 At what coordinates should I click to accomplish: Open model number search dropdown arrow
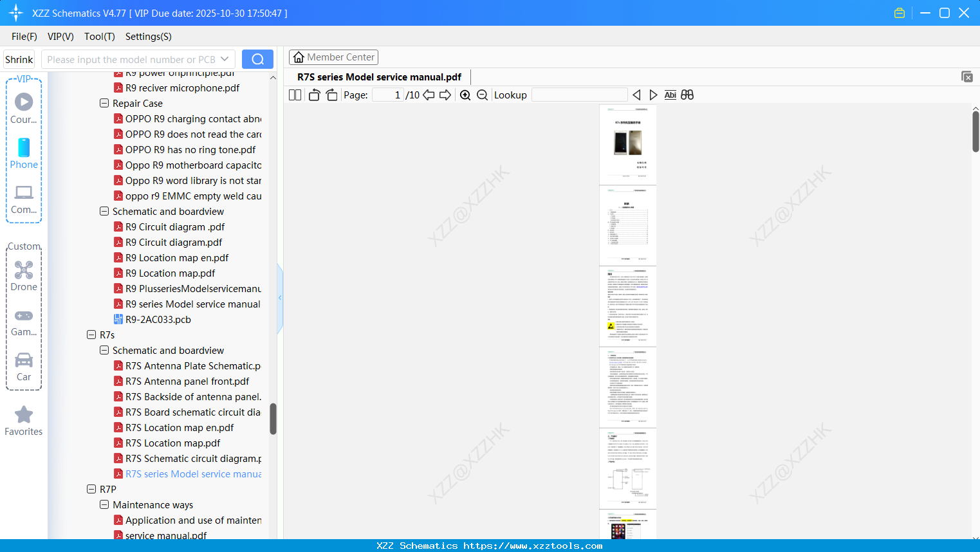(x=225, y=59)
